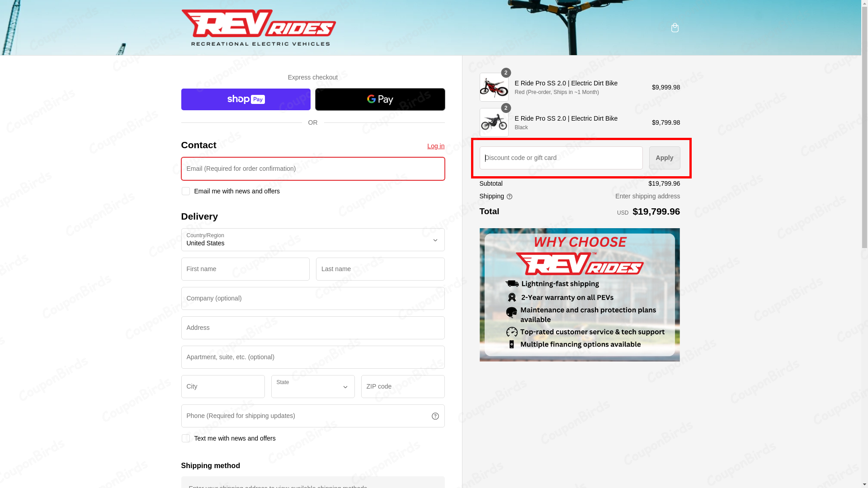Pay with Shop Pay express button
Viewport: 868px width, 488px height.
coord(245,99)
